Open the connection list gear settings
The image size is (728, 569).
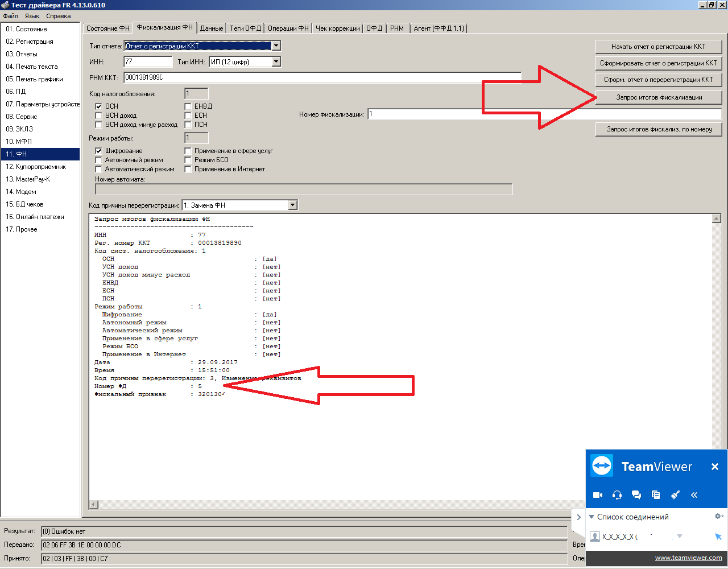pos(719,517)
